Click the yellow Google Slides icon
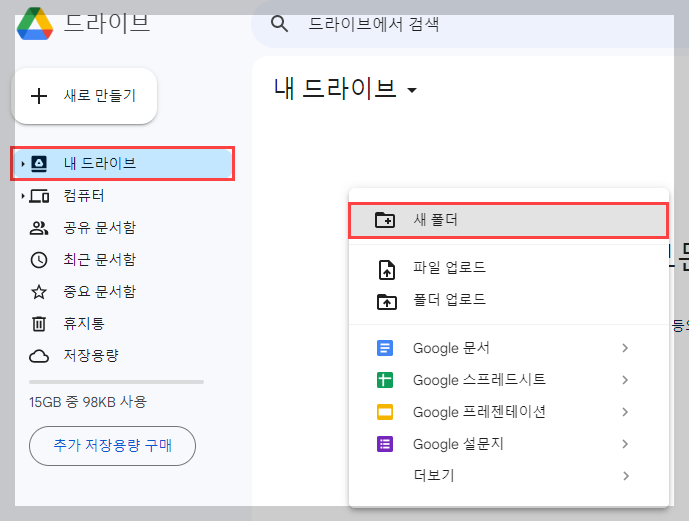This screenshot has width=689, height=521. pos(385,412)
